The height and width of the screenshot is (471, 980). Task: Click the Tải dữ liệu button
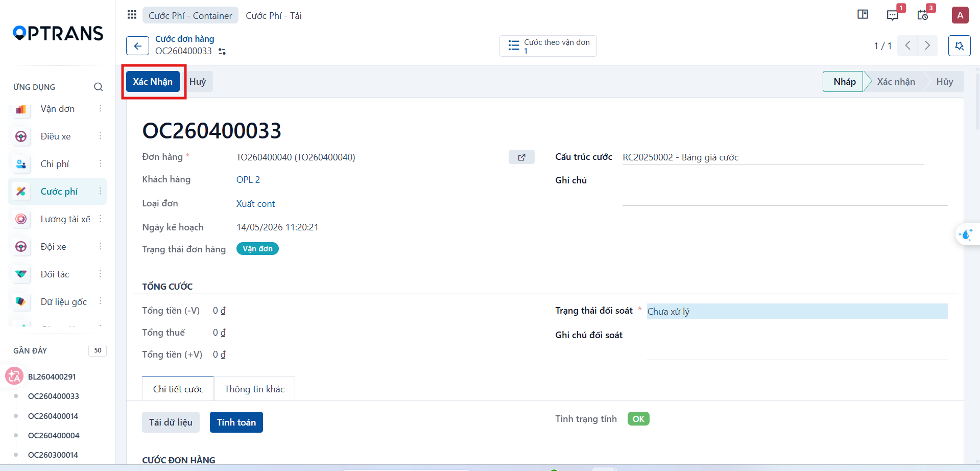point(171,422)
